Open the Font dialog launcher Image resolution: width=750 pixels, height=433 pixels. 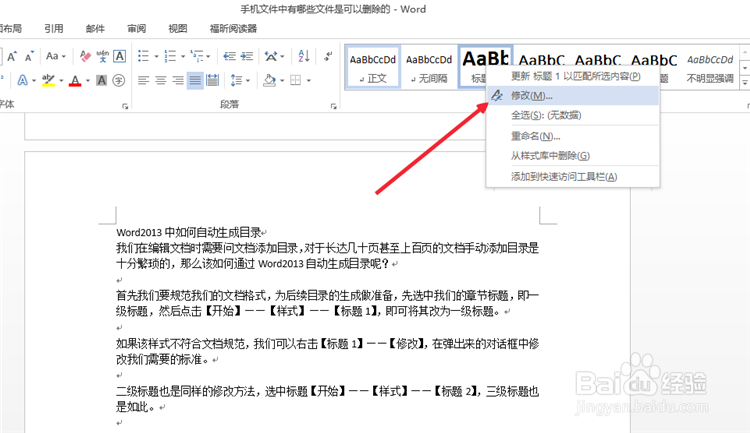125,106
